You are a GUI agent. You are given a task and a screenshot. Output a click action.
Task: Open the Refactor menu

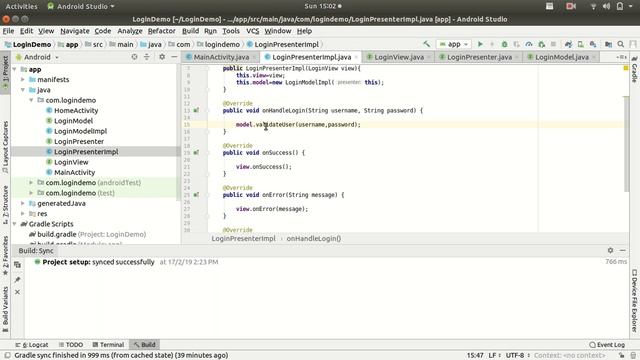(x=161, y=31)
